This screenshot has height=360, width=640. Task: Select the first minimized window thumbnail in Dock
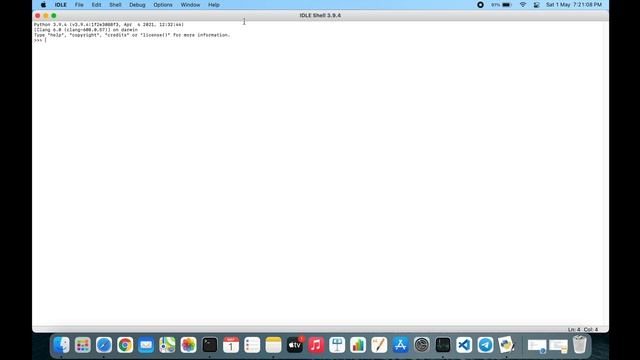coord(537,346)
